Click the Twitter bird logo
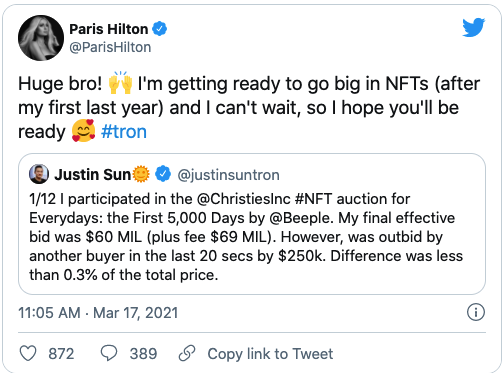 (473, 27)
